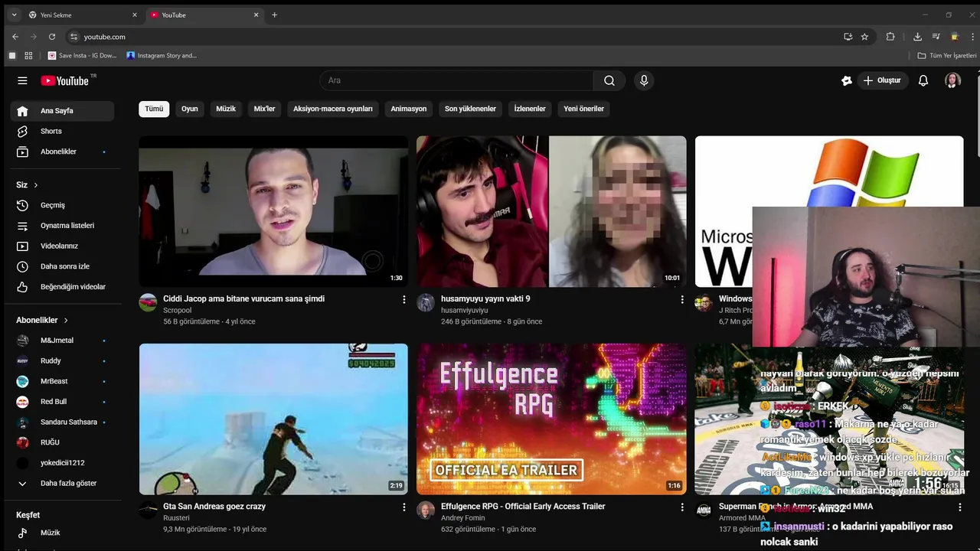The height and width of the screenshot is (551, 980).
Task: Open yokedicii1212 channel subscription
Action: 62,463
